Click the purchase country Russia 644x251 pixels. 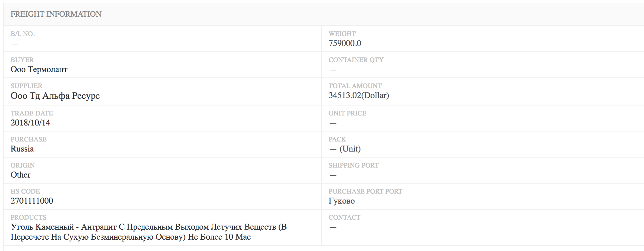pos(22,149)
